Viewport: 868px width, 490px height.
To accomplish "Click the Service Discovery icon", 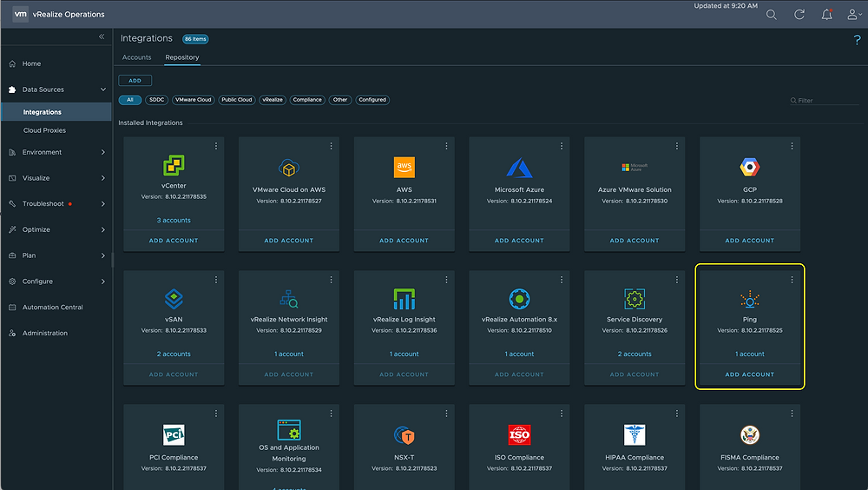I will tap(635, 299).
